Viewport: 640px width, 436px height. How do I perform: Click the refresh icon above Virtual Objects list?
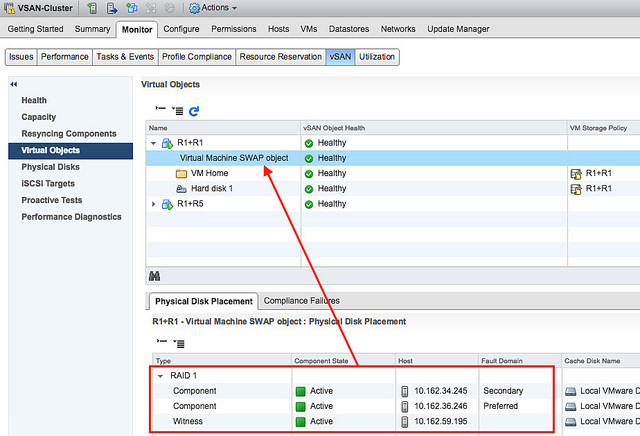[x=194, y=110]
